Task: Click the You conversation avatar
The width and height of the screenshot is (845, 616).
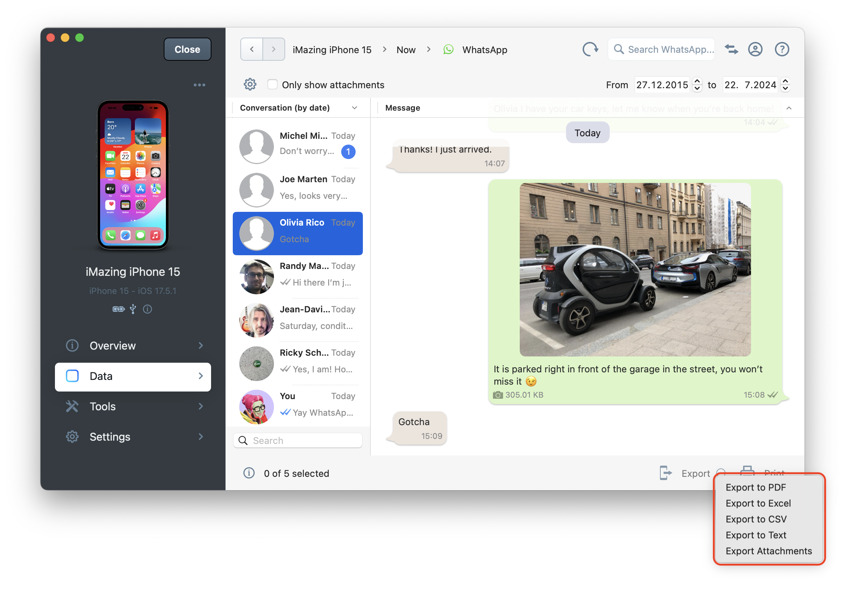Action: pyautogui.click(x=256, y=407)
